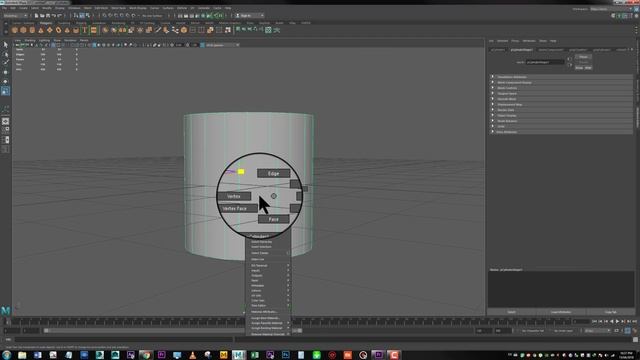Screen dimensions: 640x360
Task: Create a polygon sphere from shelf
Action: pyautogui.click(x=15, y=30)
